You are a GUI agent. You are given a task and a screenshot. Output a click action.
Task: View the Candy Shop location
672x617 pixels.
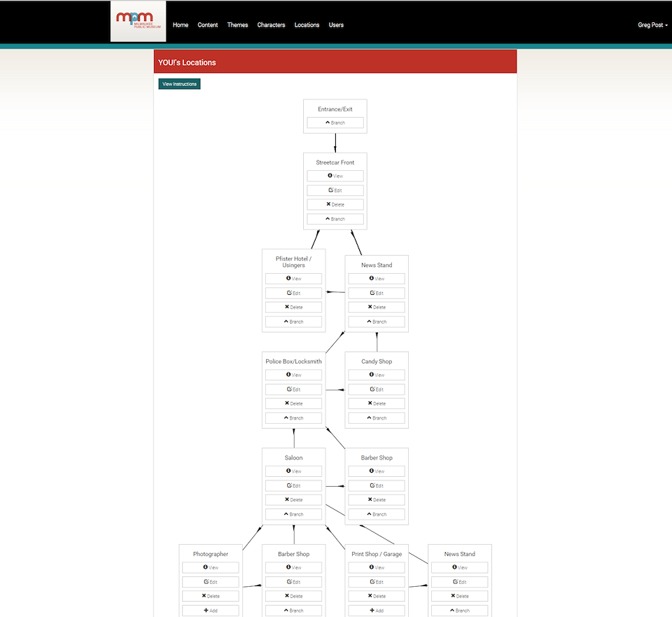pyautogui.click(x=377, y=375)
